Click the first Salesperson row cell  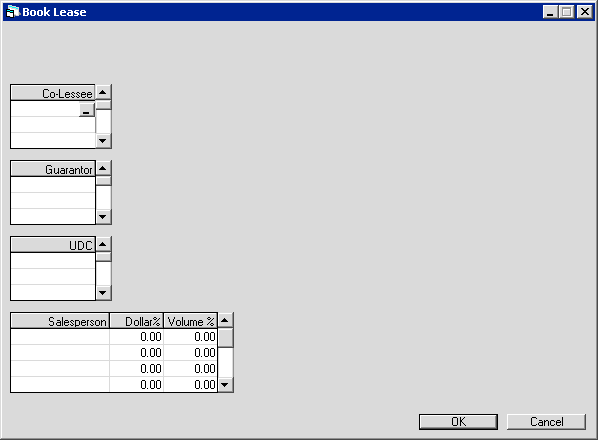click(x=60, y=337)
